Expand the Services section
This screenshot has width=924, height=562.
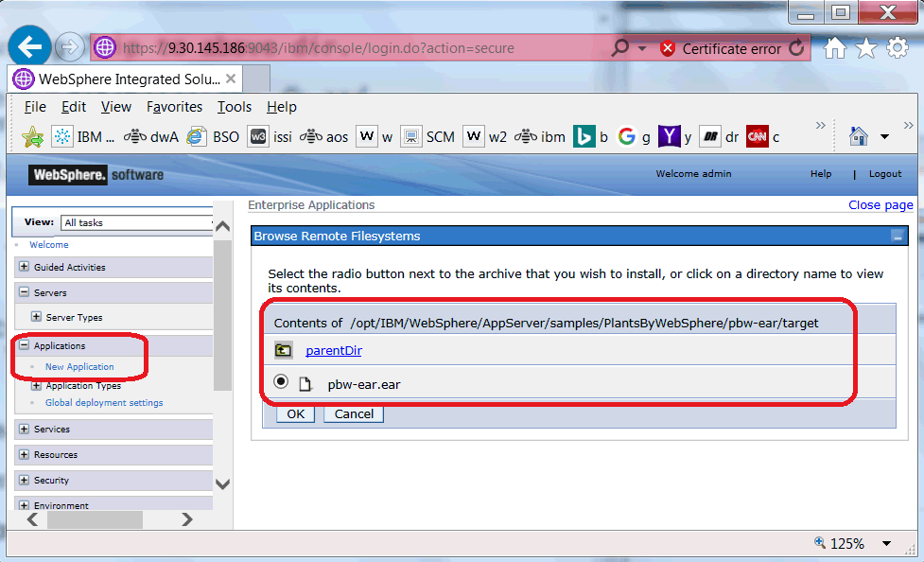tap(25, 429)
